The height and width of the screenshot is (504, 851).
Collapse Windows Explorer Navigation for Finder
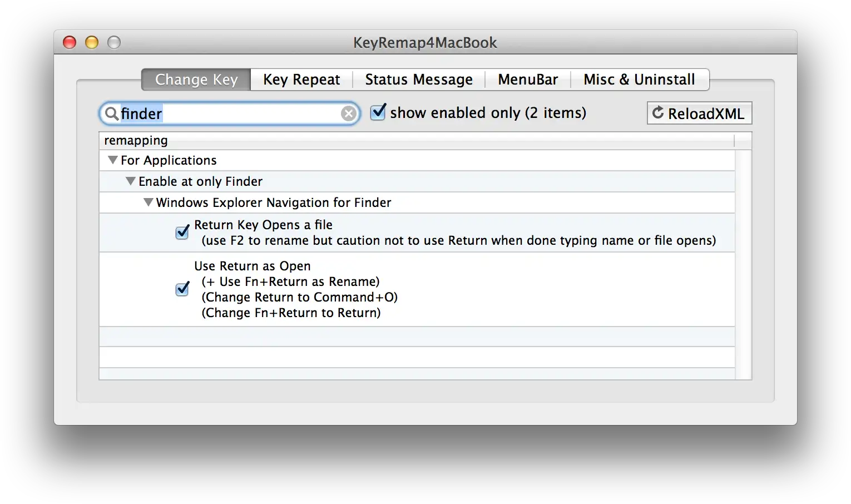click(149, 202)
